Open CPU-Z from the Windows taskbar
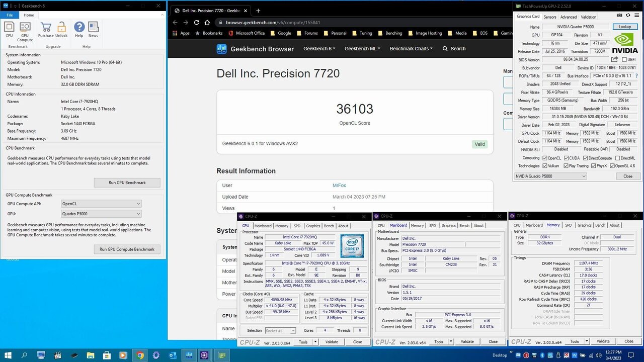Viewport: 644px width, 362px height. (204, 355)
